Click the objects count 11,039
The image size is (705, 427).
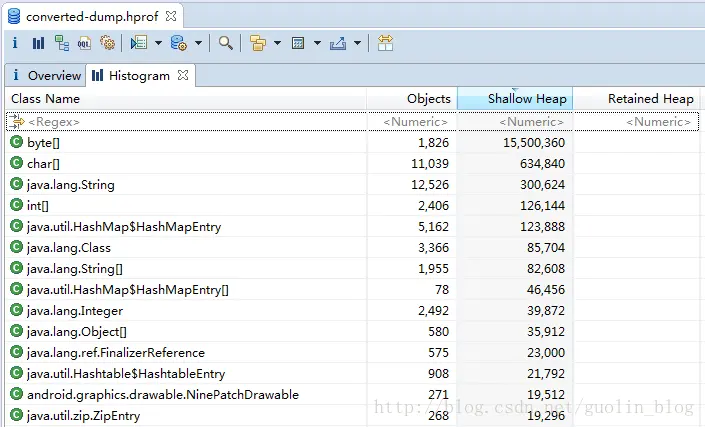pyautogui.click(x=430, y=164)
